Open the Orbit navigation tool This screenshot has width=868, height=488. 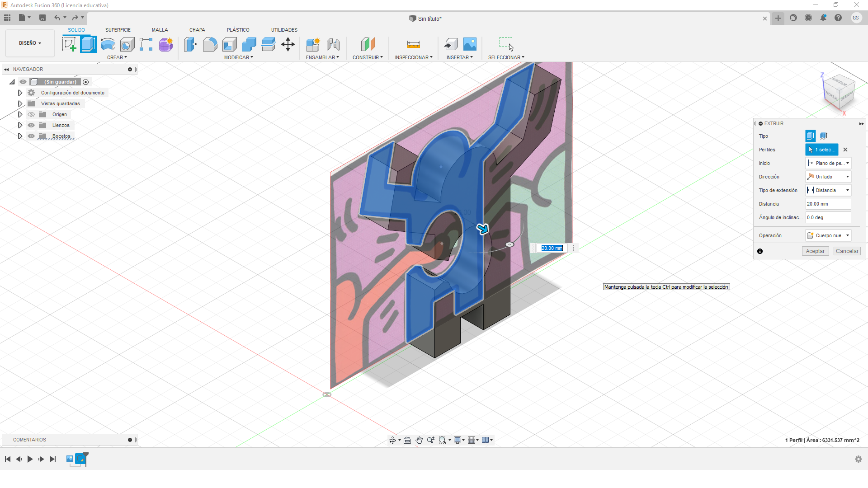click(x=392, y=440)
